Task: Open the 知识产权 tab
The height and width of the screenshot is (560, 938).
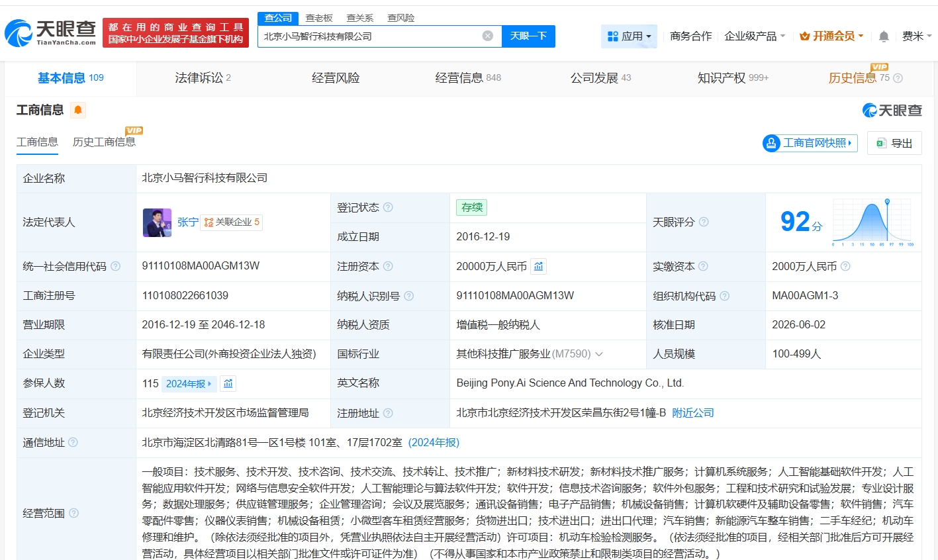Action: coord(733,78)
